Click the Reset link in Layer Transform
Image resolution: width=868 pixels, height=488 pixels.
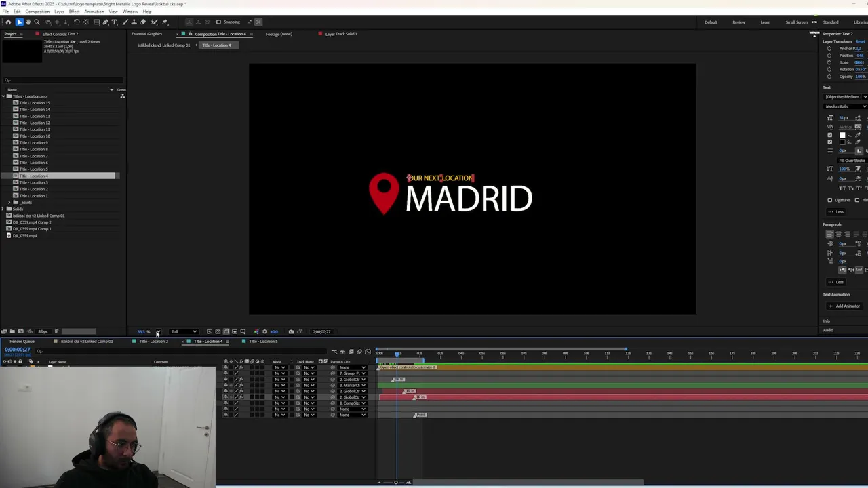coord(860,41)
